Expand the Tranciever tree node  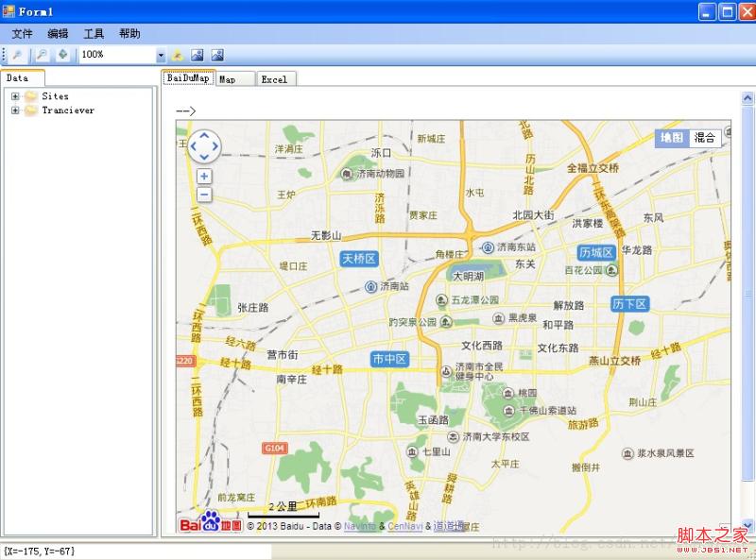(15, 110)
